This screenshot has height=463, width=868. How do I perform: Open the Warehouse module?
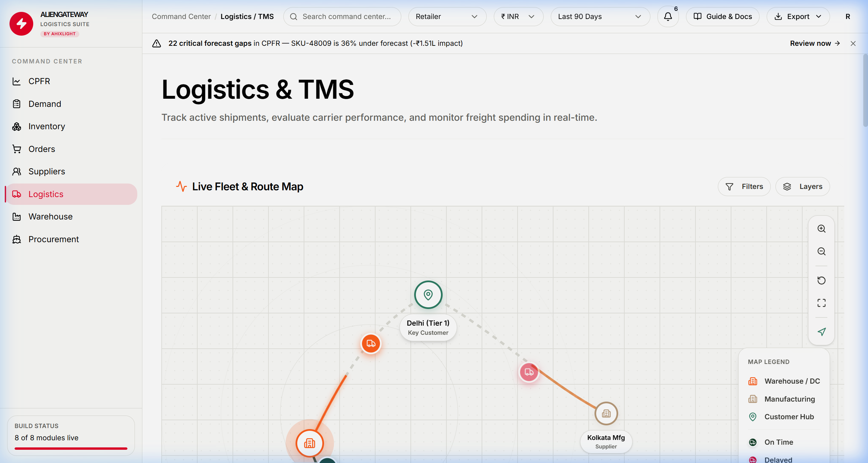click(71, 217)
